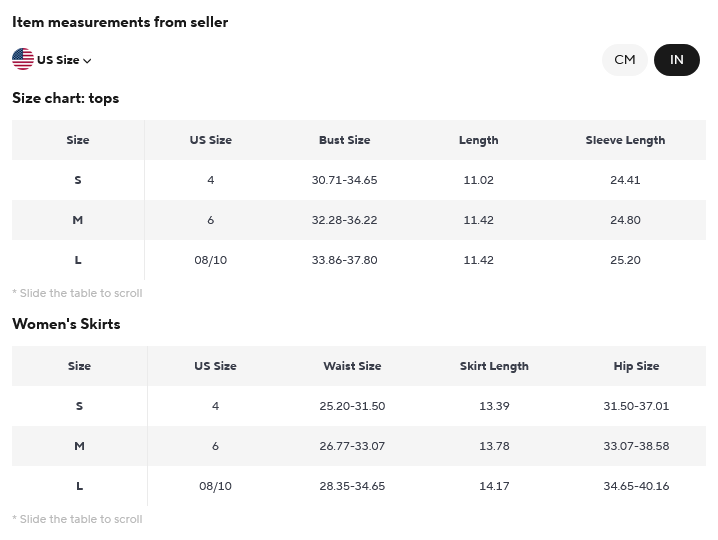Select the skirts size M row label
This screenshot has width=718, height=540.
click(x=79, y=446)
